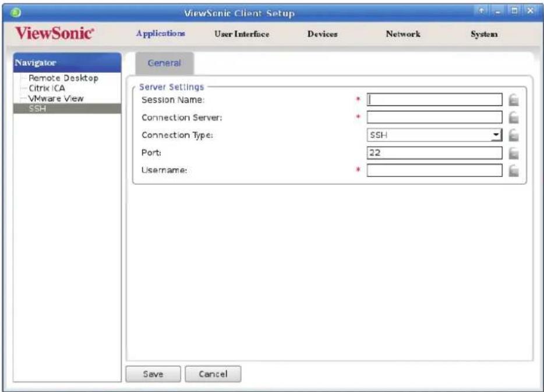
Task: Open the System section
Action: (x=484, y=34)
